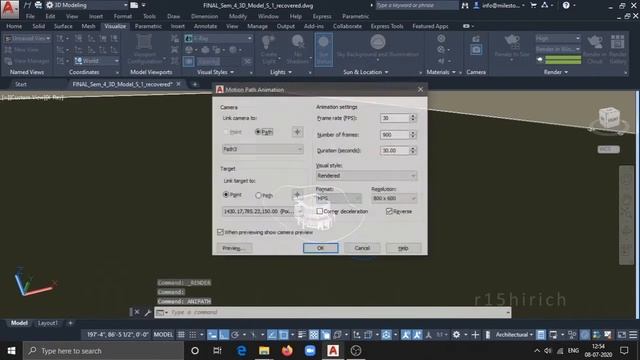The image size is (640, 360).
Task: Open the Architectural units dropdown
Action: click(514, 335)
